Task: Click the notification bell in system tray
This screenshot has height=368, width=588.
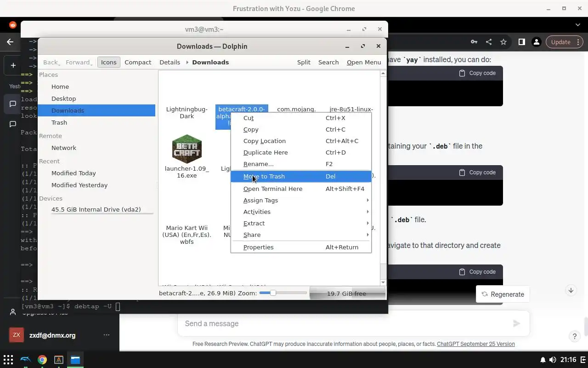Action: pyautogui.click(x=543, y=360)
